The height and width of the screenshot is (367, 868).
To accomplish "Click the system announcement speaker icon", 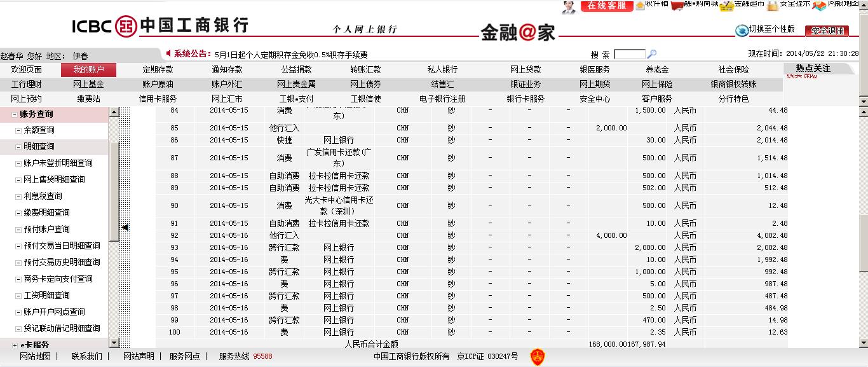I will coord(168,53).
